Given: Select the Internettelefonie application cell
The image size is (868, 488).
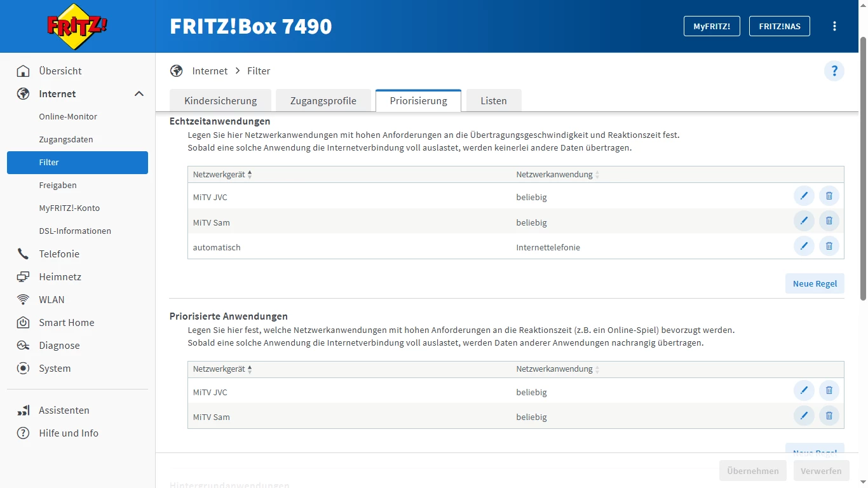Looking at the screenshot, I should (x=548, y=247).
